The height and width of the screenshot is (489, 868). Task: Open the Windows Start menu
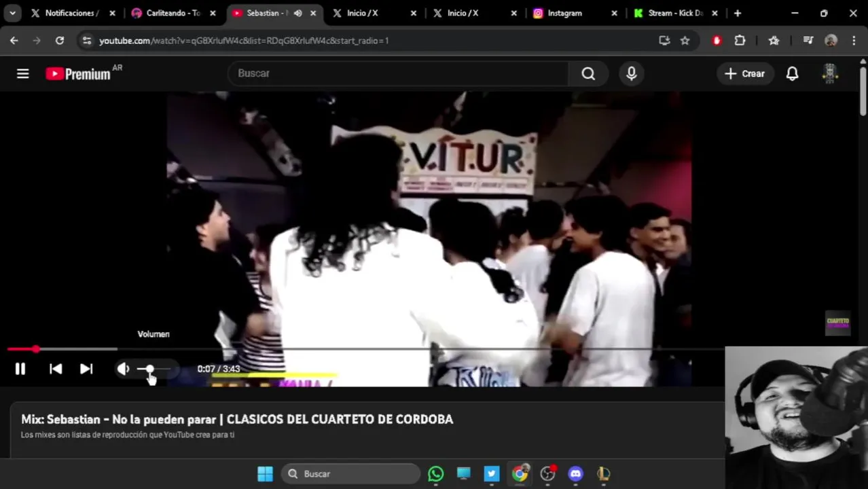coord(265,473)
